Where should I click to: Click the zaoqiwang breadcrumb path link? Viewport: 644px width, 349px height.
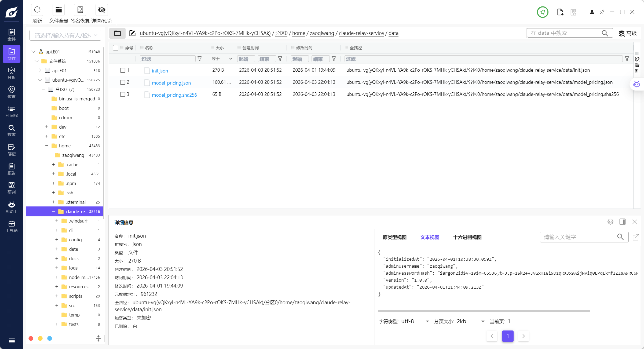tap(322, 33)
